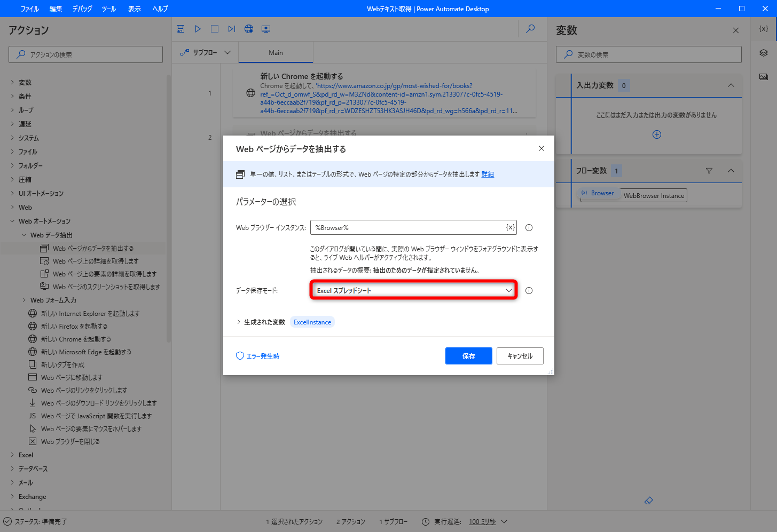The width and height of the screenshot is (777, 532).
Task: Launch the desktop recorder icon
Action: (265, 29)
